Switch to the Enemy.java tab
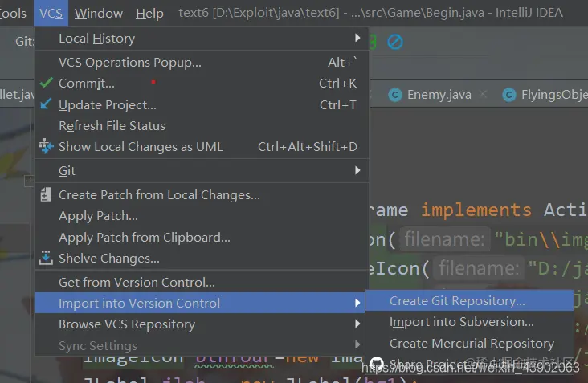 [x=439, y=95]
